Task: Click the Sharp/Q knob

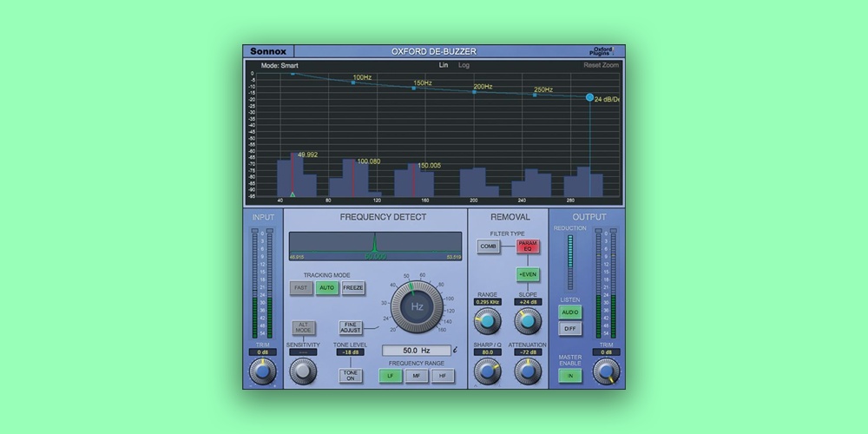Action: (x=487, y=372)
